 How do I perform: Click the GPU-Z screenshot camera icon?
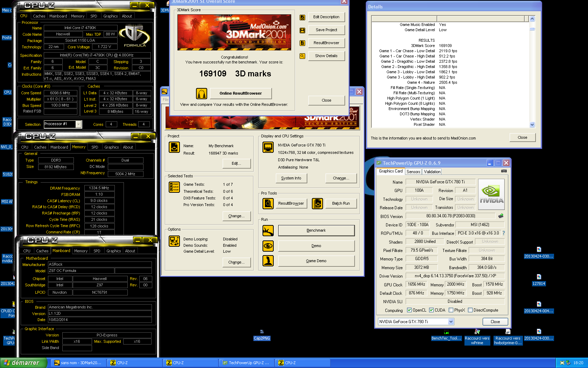[504, 171]
